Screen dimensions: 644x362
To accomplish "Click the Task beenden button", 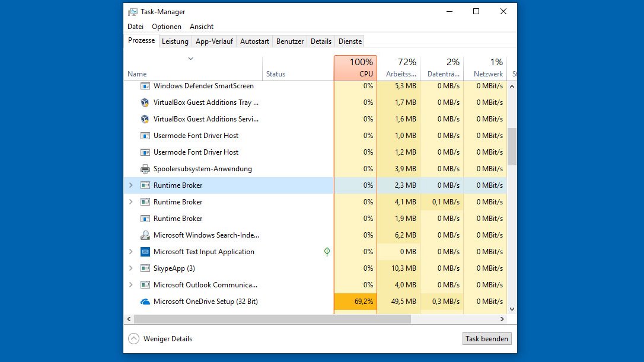I will (487, 338).
